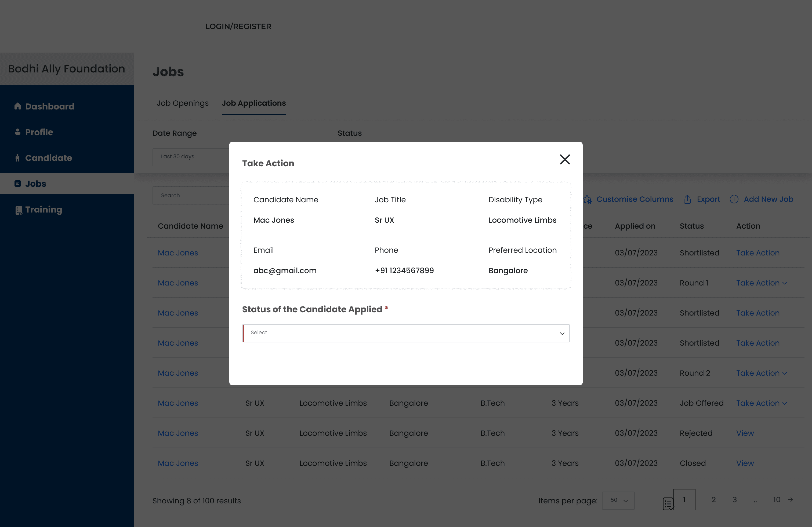Click the Training icon in sidebar
812x527 pixels.
(x=19, y=210)
